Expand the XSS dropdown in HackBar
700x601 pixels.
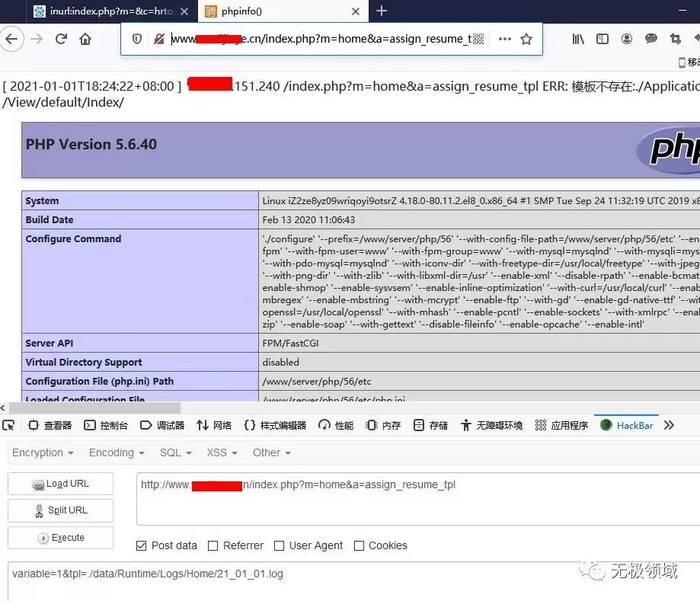[x=222, y=452]
